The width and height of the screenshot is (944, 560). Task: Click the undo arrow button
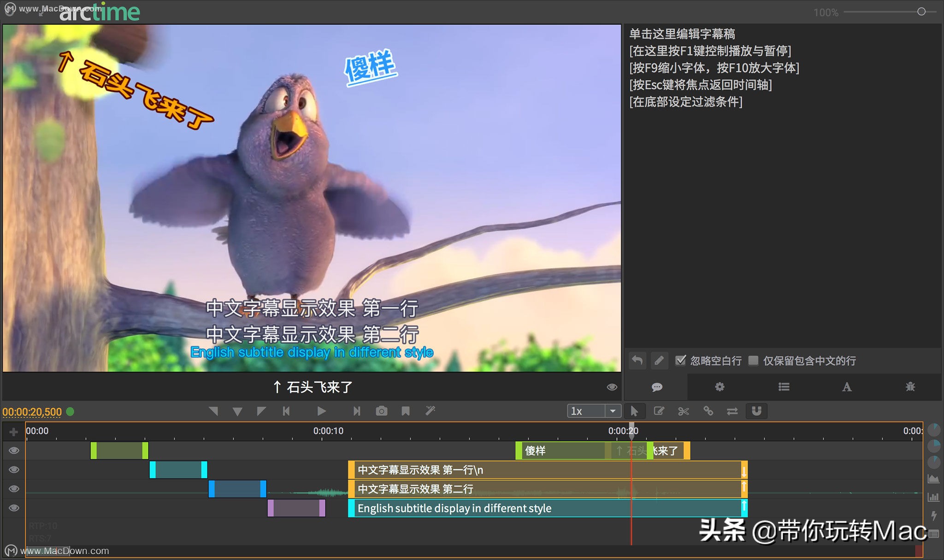pyautogui.click(x=637, y=361)
